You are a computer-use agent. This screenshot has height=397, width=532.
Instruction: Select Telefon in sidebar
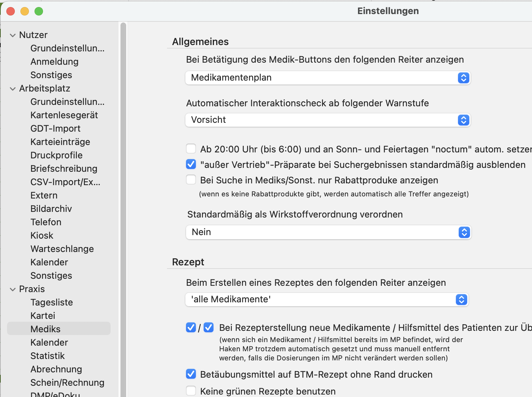[x=46, y=222]
